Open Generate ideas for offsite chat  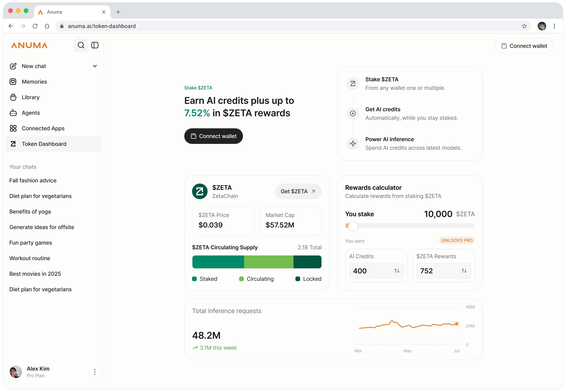pyautogui.click(x=42, y=227)
